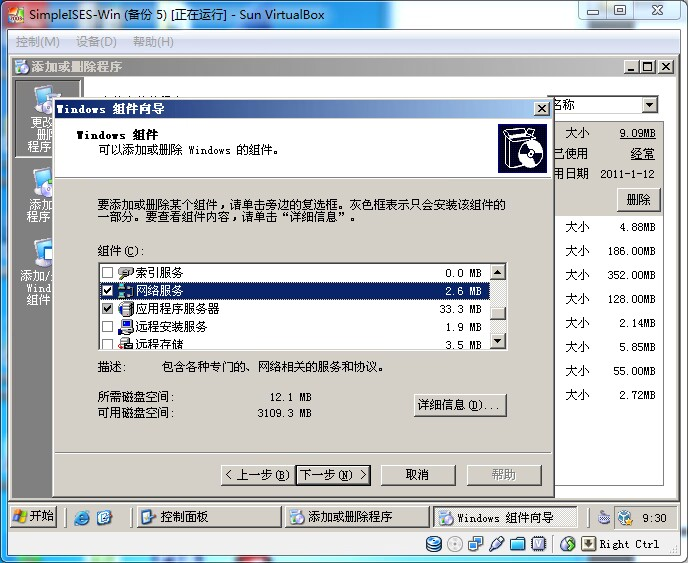Maximize the 添加或删除程序 window
The height and width of the screenshot is (563, 688).
(647, 67)
